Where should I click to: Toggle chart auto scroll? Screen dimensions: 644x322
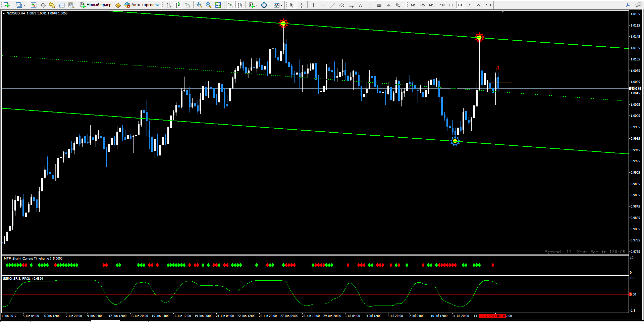pyautogui.click(x=230, y=5)
